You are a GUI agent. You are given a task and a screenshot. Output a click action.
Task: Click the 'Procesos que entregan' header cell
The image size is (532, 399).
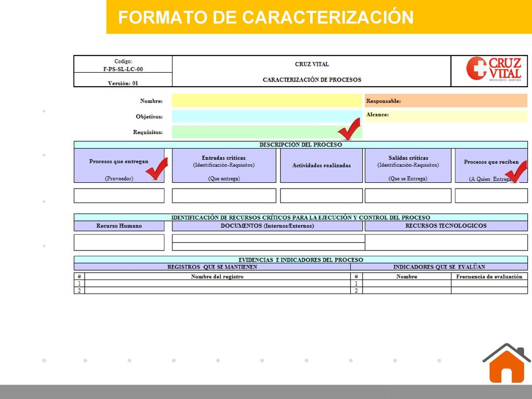tap(119, 166)
